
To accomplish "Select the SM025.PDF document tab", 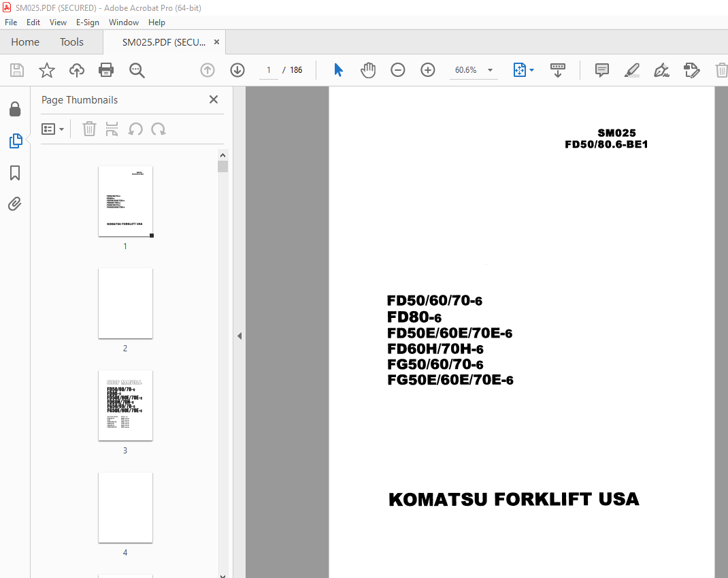I will (163, 42).
